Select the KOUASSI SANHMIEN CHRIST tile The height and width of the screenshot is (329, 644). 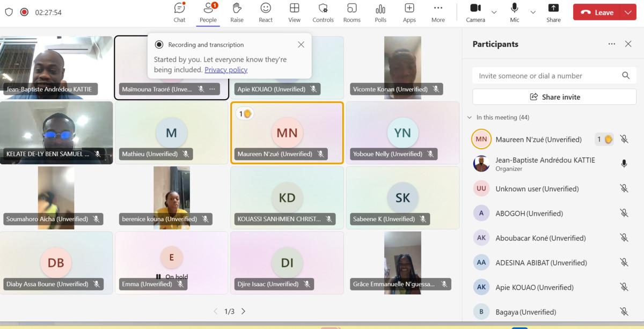pos(287,198)
